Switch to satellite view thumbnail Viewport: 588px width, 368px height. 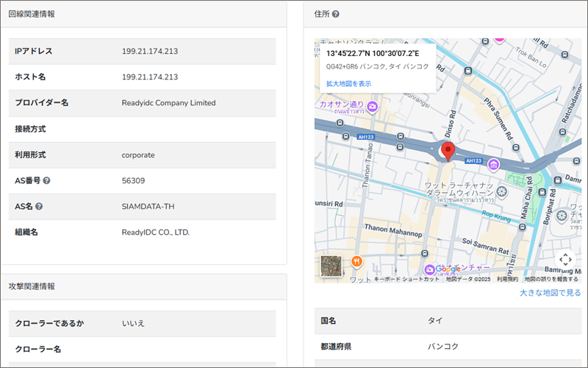pos(331,266)
